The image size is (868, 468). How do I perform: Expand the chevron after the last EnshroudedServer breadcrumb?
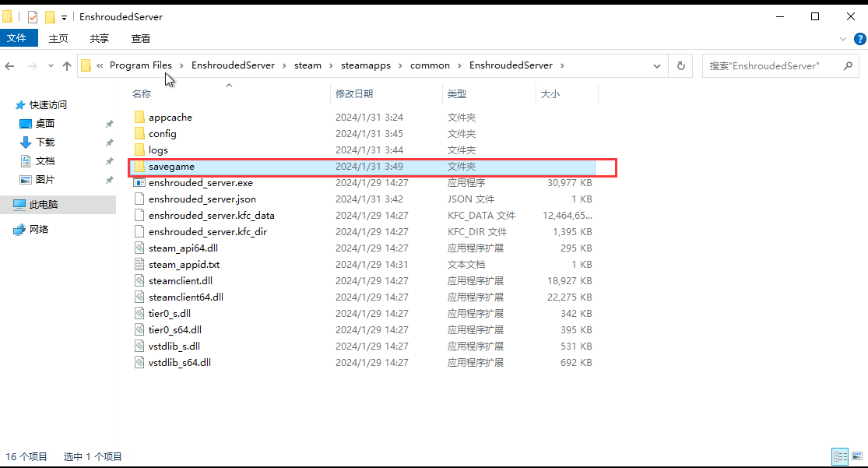point(562,65)
